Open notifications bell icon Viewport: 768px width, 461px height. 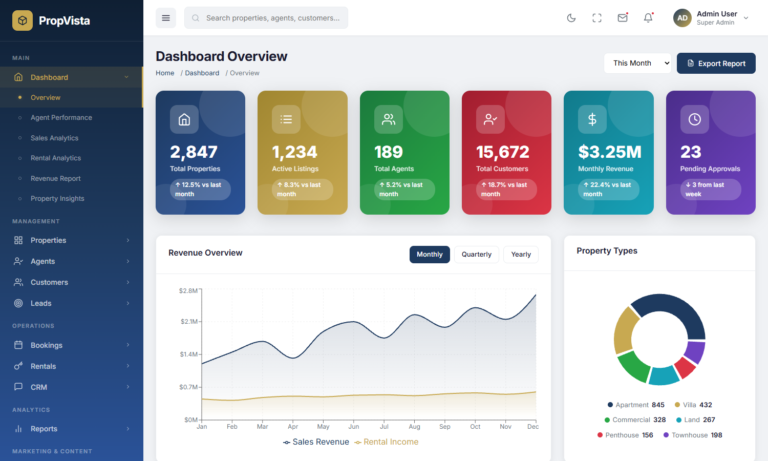(x=648, y=18)
